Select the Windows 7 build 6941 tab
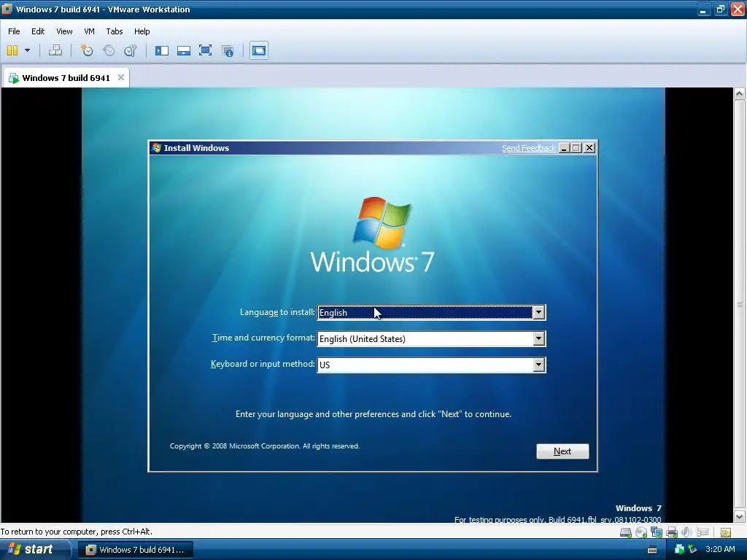The image size is (747, 560). pyautogui.click(x=66, y=77)
